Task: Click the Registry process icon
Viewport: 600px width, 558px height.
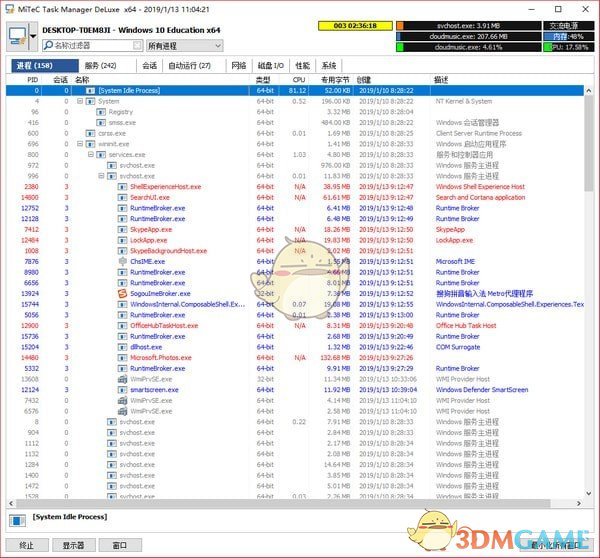Action: pyautogui.click(x=101, y=112)
